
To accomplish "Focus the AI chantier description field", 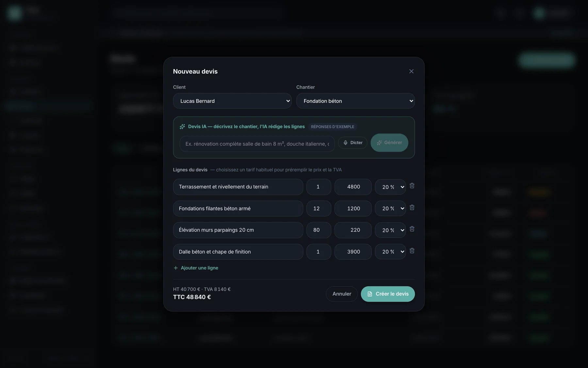I will [x=257, y=144].
